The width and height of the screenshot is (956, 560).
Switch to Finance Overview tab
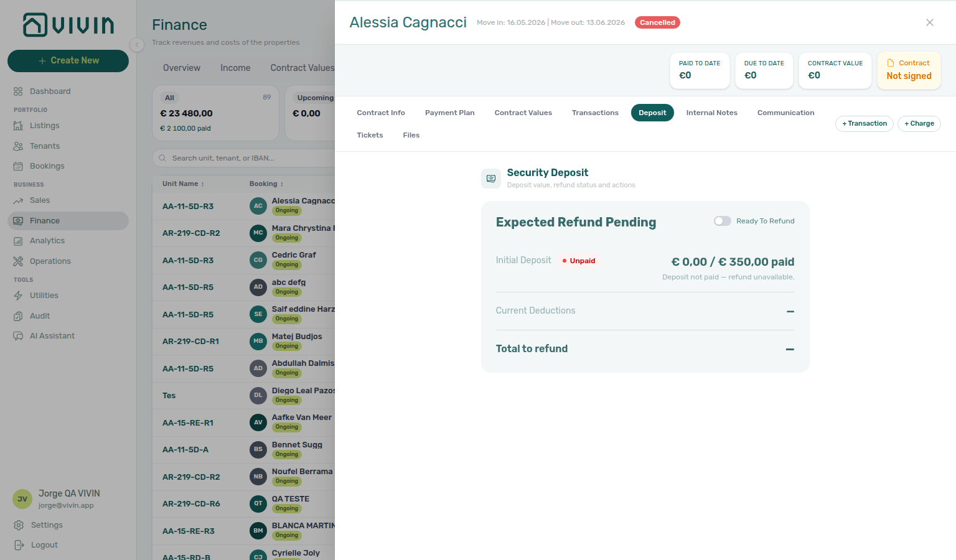[x=182, y=68]
